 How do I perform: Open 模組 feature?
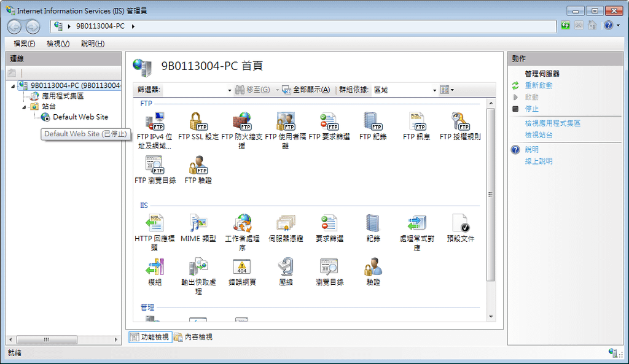pos(155,272)
